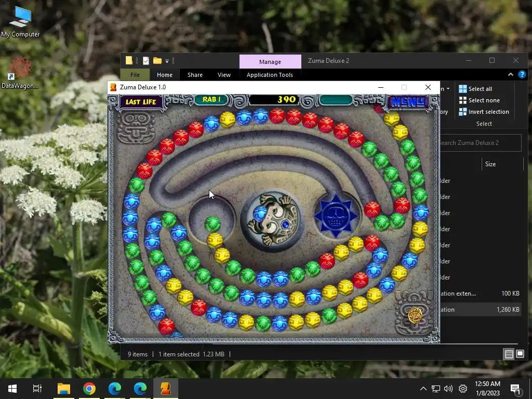Click the 1 item selected 1.23 MB status

coord(191,354)
